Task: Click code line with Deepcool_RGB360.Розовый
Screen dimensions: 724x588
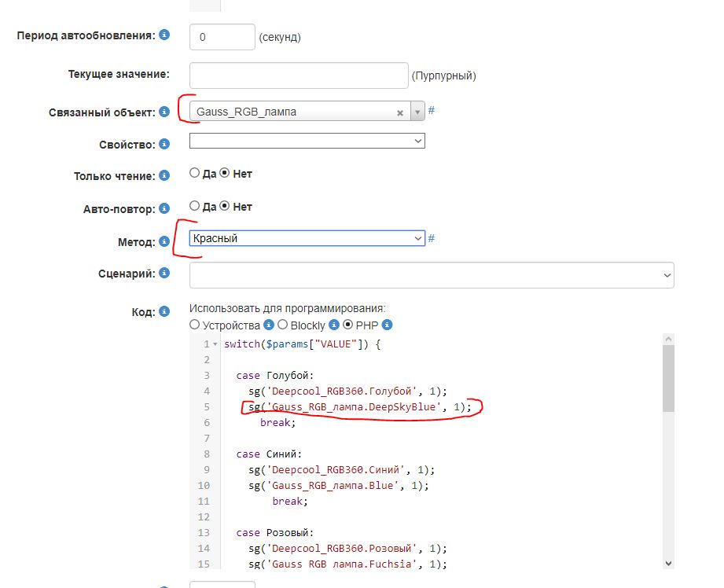Action: (x=347, y=548)
